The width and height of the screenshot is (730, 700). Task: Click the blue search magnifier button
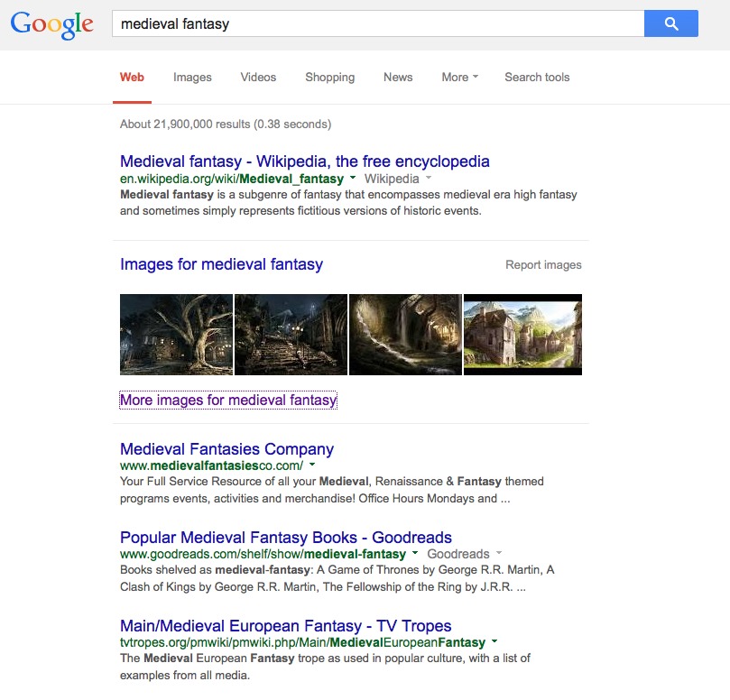[670, 23]
